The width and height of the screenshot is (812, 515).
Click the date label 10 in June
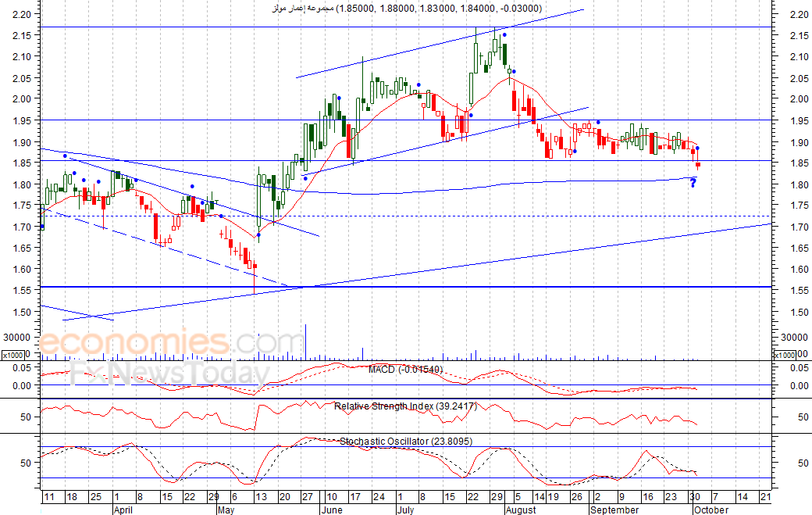331,497
